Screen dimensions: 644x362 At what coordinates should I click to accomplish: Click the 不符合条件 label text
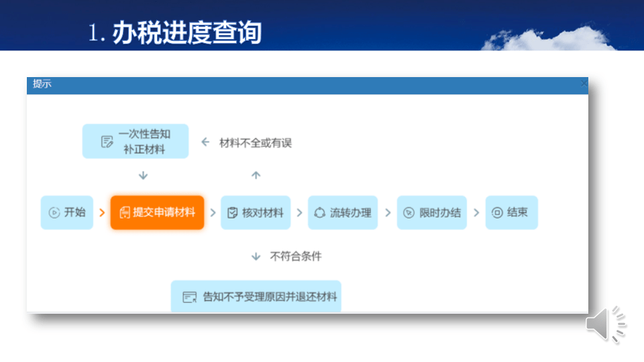tap(296, 256)
